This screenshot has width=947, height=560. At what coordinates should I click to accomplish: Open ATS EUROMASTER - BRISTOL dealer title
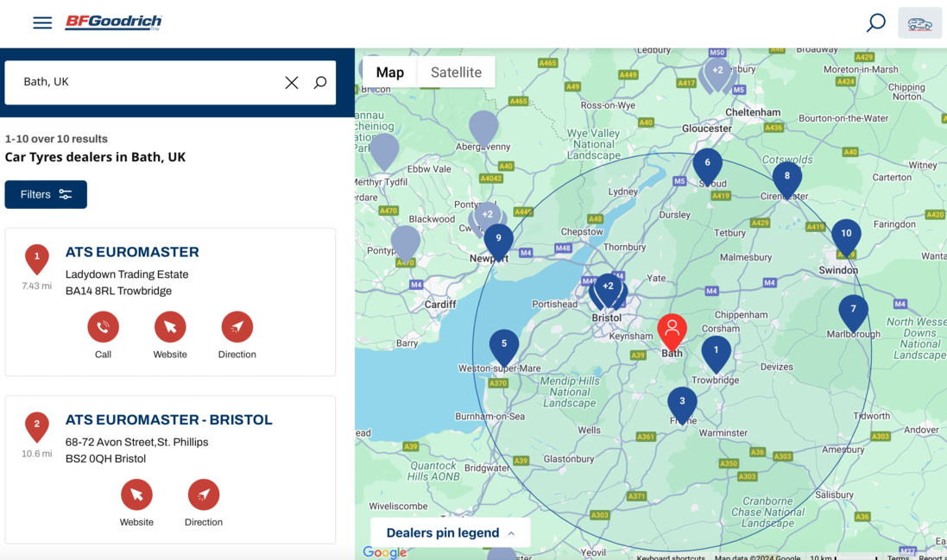tap(169, 420)
